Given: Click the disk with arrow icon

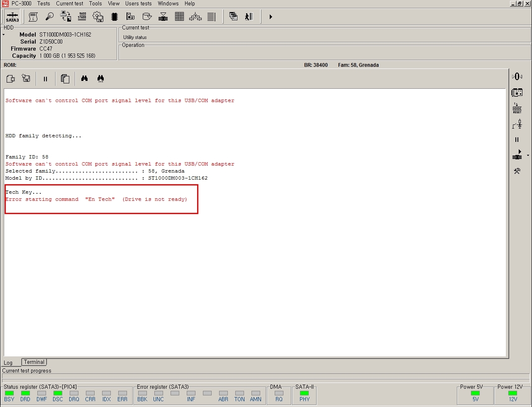Looking at the screenshot, I should [147, 17].
